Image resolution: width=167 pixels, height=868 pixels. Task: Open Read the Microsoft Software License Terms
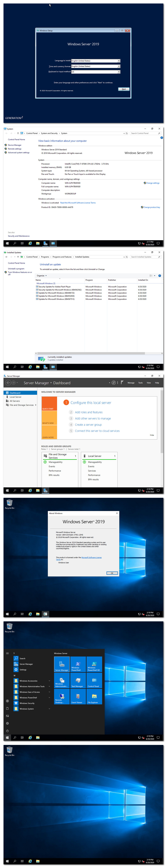tap(78, 203)
